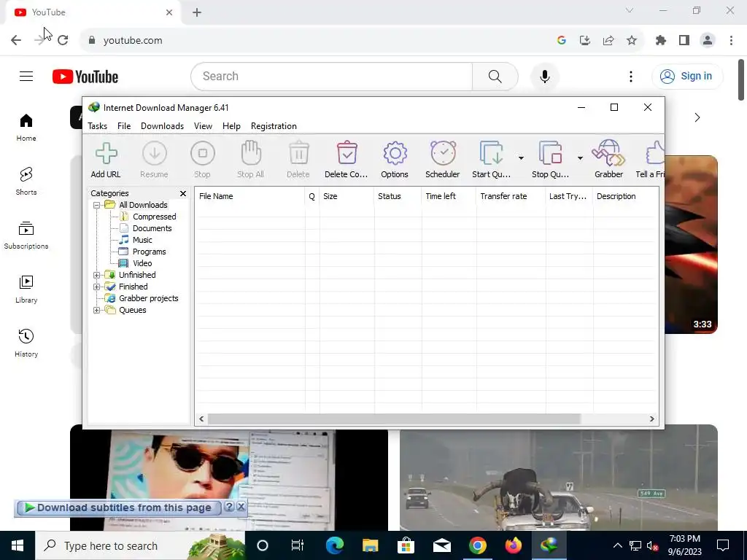The image size is (747, 560).
Task: Select the Programs category
Action: [149, 252]
